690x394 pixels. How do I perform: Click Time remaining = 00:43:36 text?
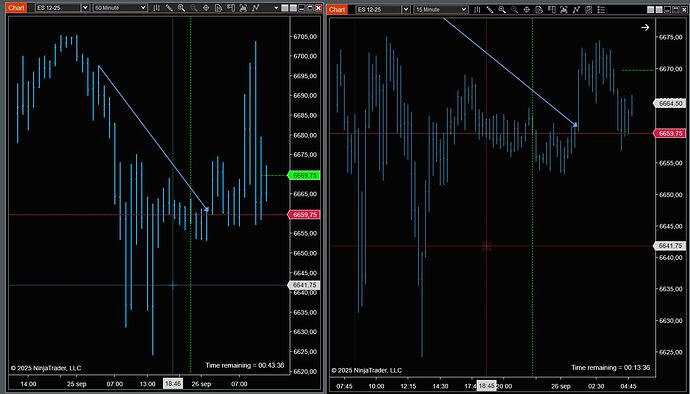(245, 365)
